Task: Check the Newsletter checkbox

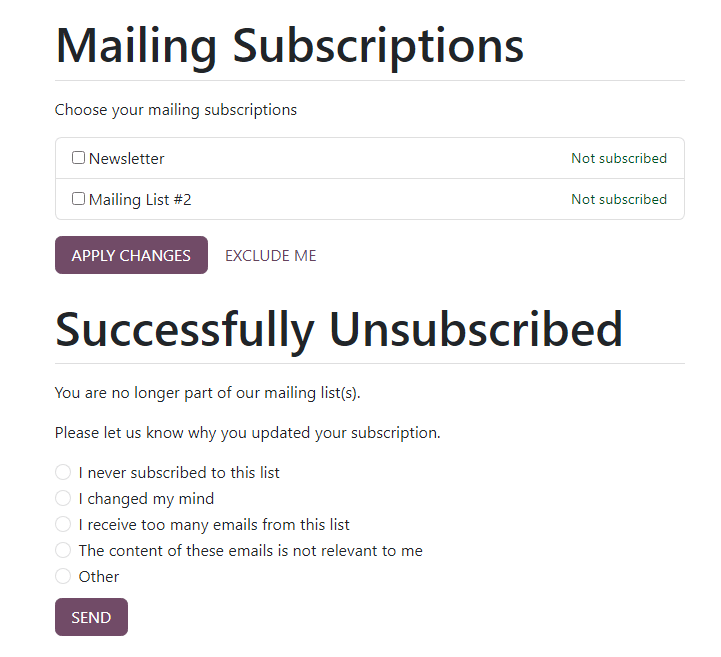Action: point(78,158)
